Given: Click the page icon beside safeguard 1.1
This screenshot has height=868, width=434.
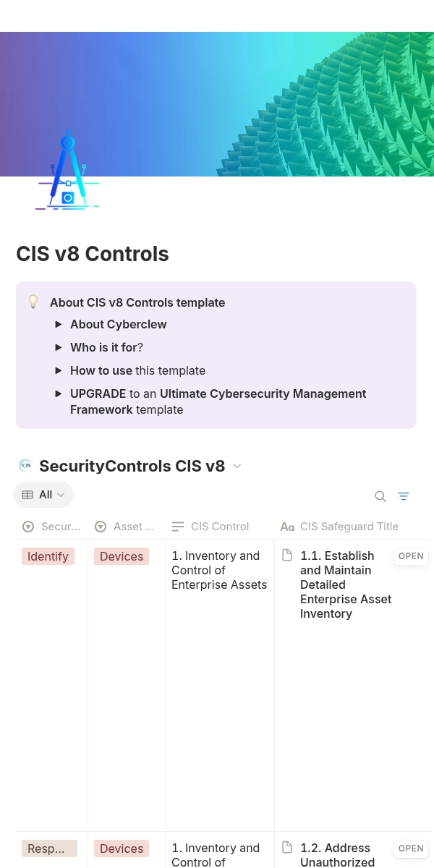Looking at the screenshot, I should [287, 556].
